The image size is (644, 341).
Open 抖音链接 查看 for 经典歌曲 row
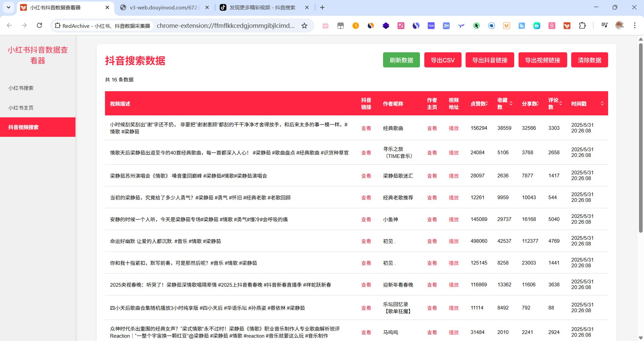[366, 128]
